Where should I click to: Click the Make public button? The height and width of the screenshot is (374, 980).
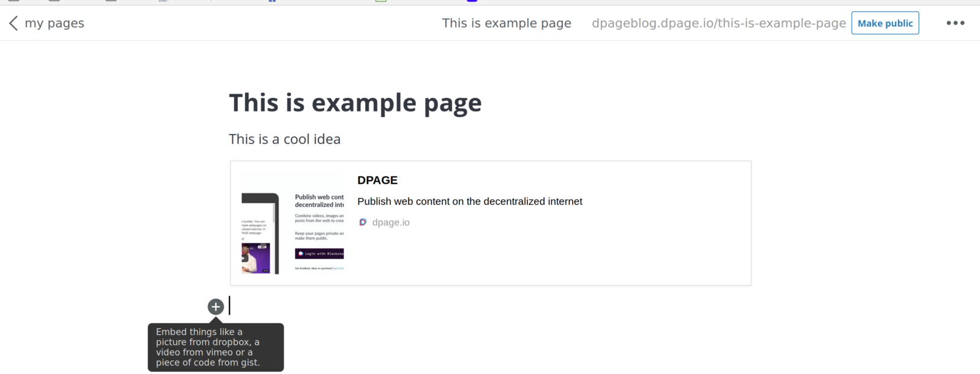tap(885, 23)
